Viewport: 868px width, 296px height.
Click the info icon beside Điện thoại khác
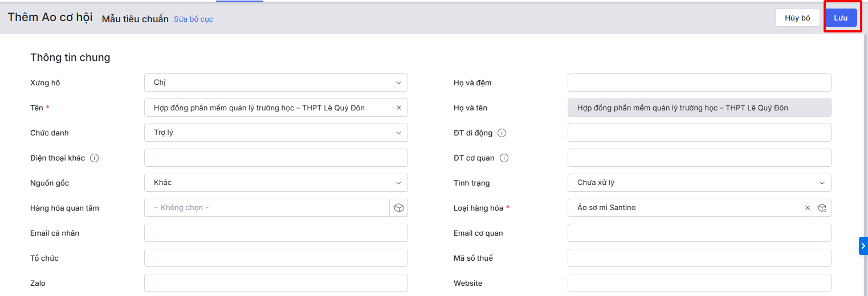pyautogui.click(x=95, y=158)
